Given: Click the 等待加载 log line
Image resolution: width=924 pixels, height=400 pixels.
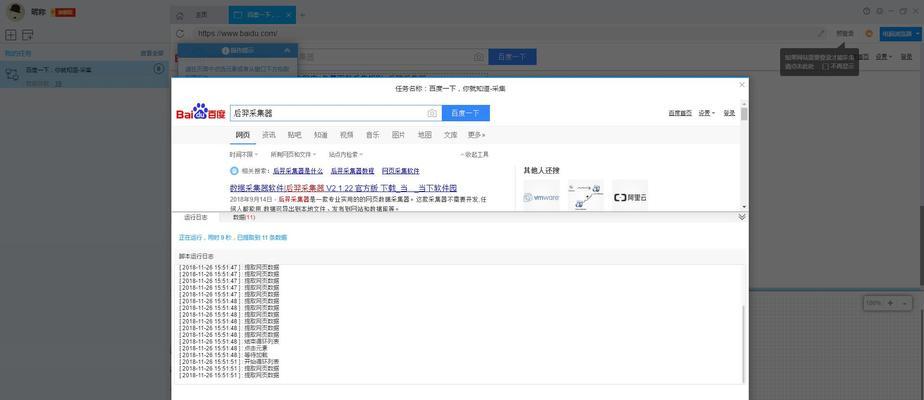Looking at the screenshot, I should pos(223,355).
